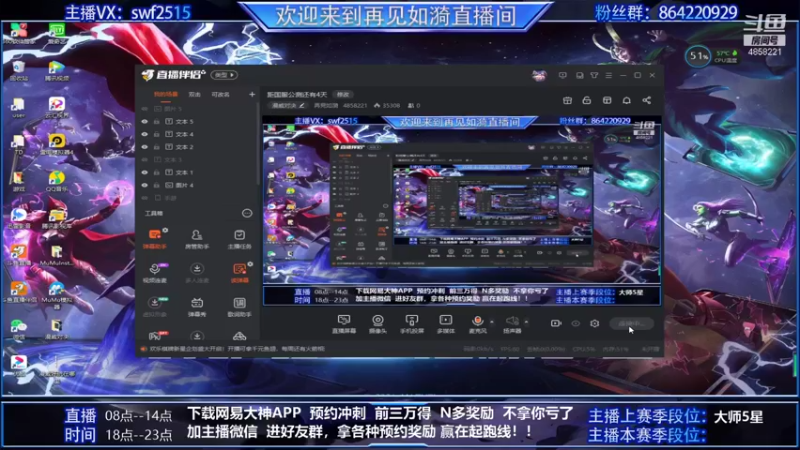The image size is (800, 450).
Task: Toggle preview eye icon in bottom toolbar
Action: pos(576,323)
